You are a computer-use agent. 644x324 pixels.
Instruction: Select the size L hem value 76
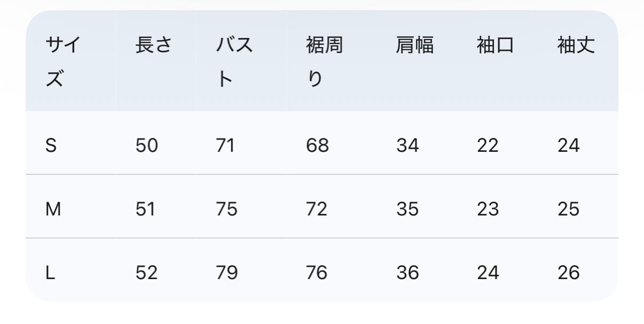click(x=317, y=273)
